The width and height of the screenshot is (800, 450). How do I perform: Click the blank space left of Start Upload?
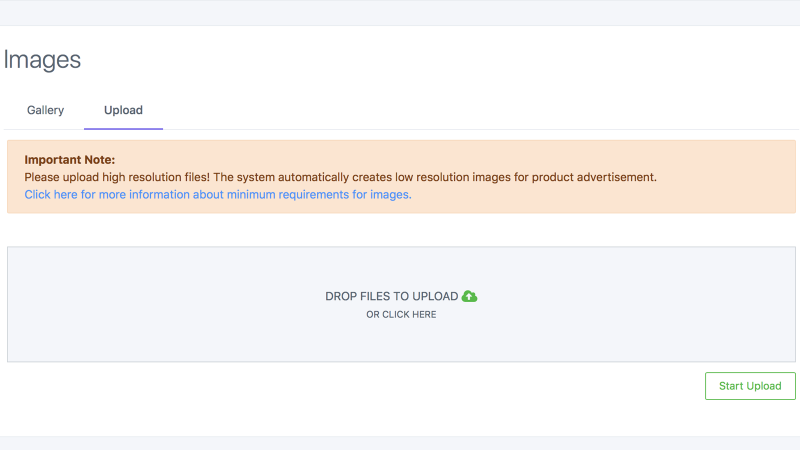pyautogui.click(x=357, y=386)
